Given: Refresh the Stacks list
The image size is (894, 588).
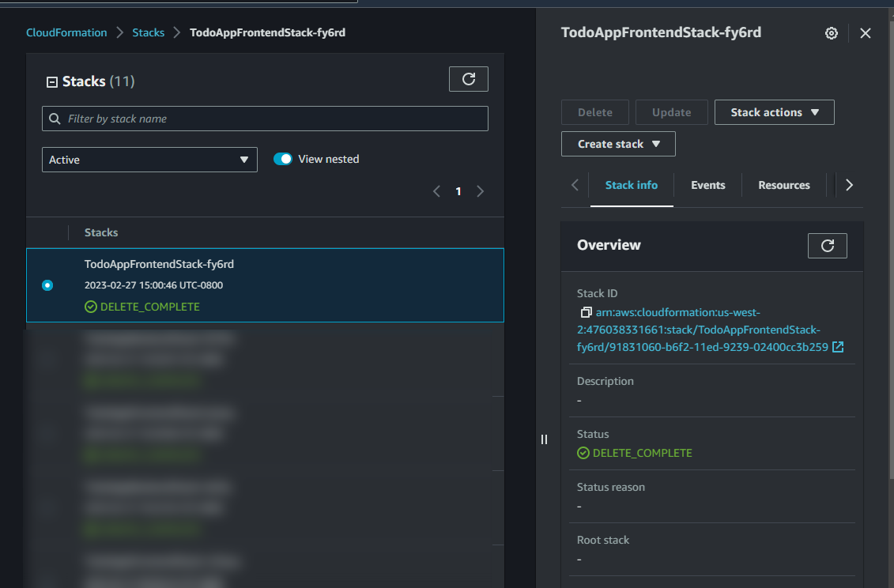Looking at the screenshot, I should click(468, 79).
